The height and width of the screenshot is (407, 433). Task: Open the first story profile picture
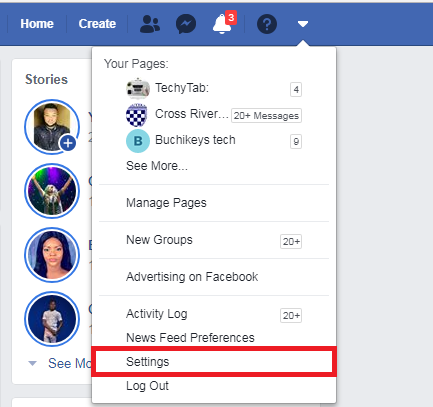[x=52, y=127]
